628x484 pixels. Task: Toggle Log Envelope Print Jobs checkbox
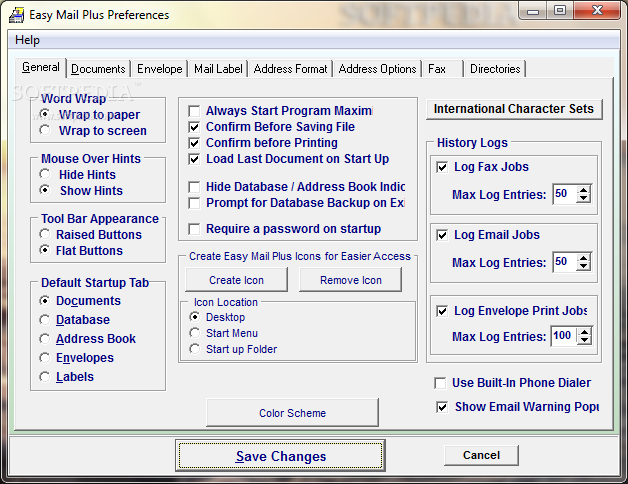coord(442,311)
